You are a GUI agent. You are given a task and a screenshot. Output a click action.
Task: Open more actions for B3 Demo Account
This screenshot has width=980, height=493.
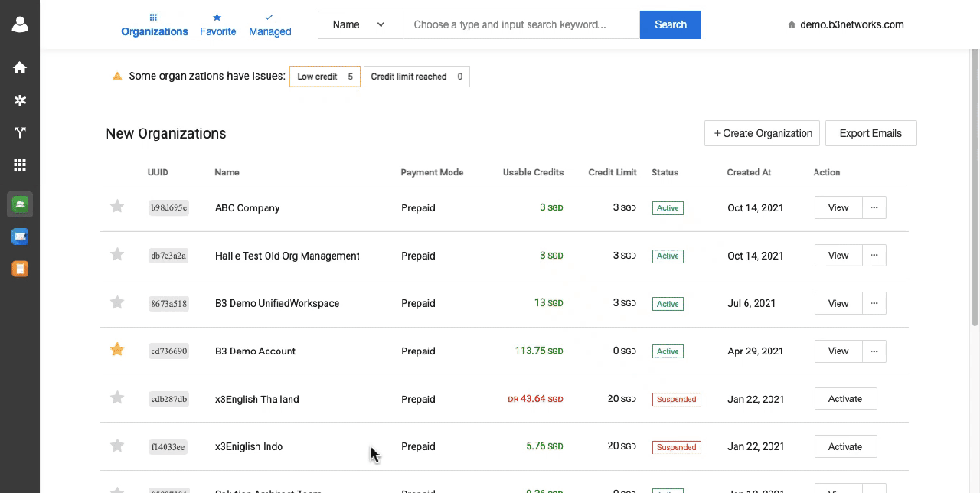point(874,351)
